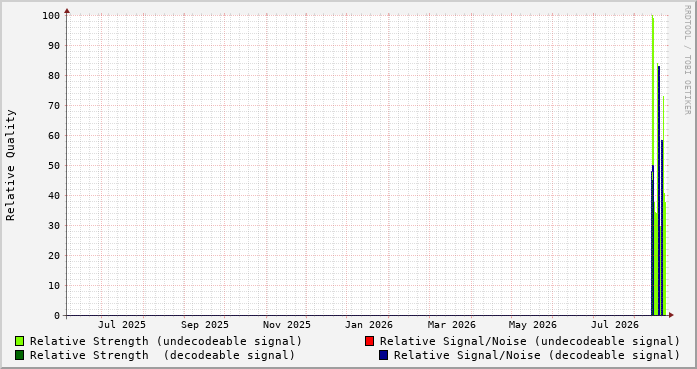Click the Jul 2025 axis label

coord(122,325)
